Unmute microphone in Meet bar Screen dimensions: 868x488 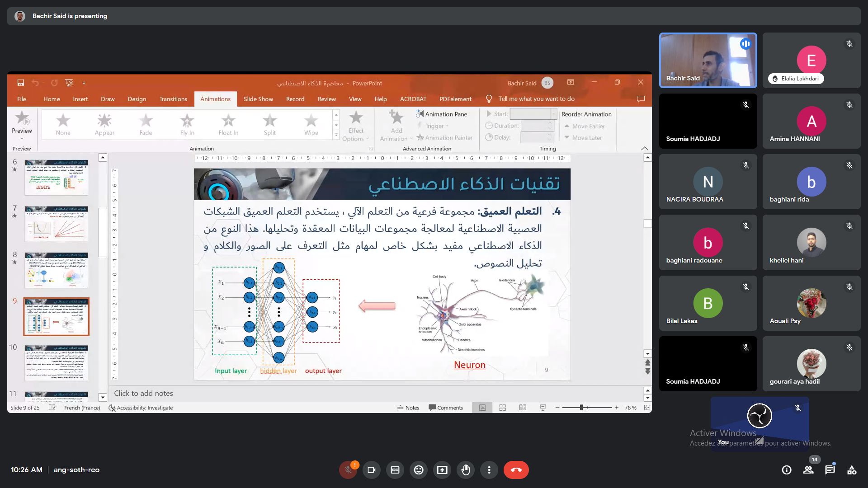(x=348, y=470)
